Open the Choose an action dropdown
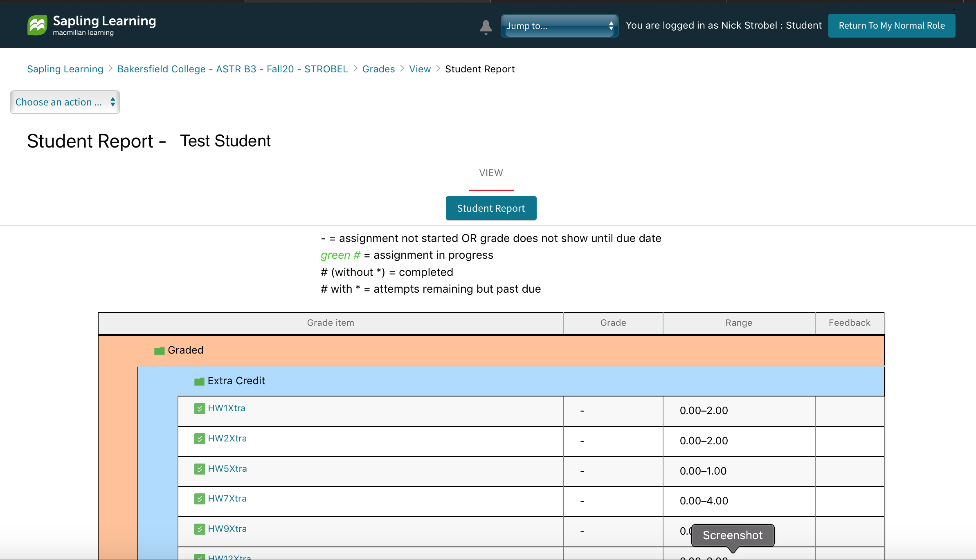Screen dimensions: 976x560 point(64,102)
